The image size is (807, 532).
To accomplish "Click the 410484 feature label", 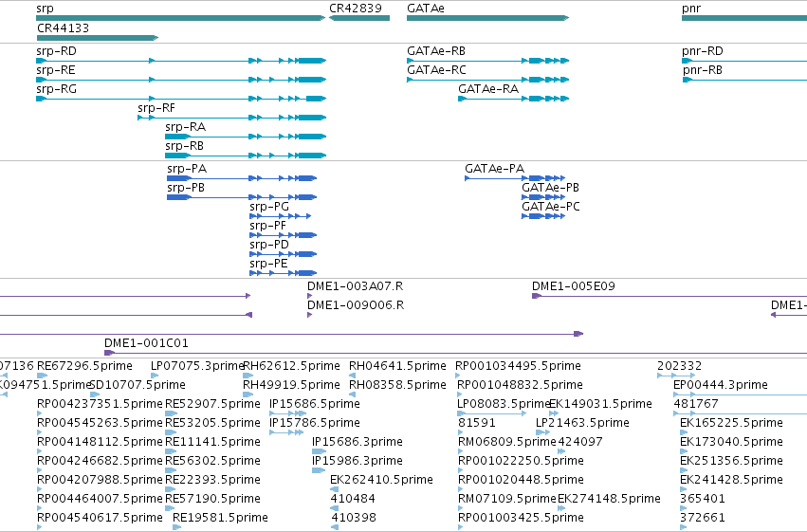I will point(353,499).
